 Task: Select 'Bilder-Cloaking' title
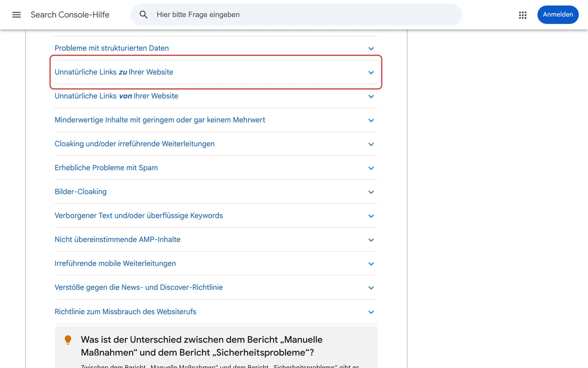tap(80, 192)
